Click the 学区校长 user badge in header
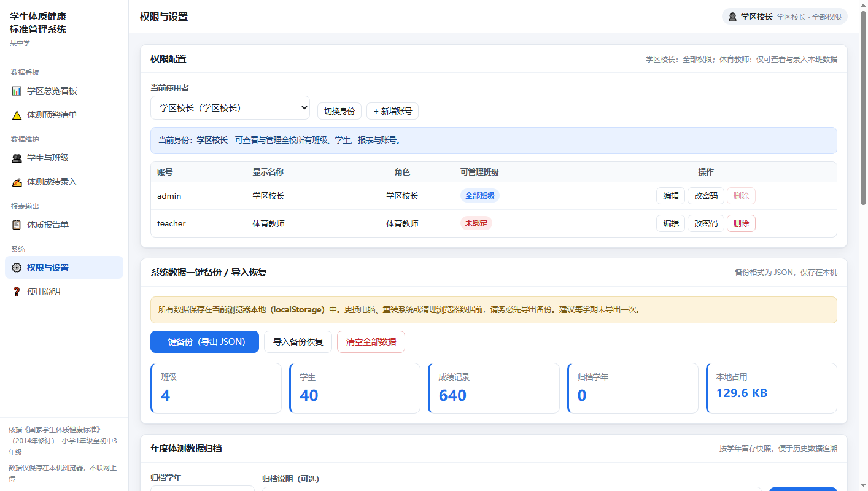This screenshot has height=491, width=868. coord(785,17)
